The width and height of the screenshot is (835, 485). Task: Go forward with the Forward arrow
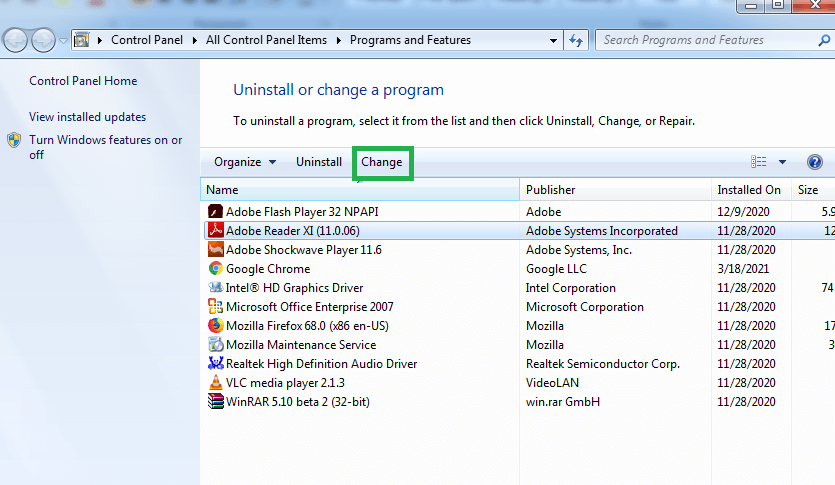tap(43, 40)
